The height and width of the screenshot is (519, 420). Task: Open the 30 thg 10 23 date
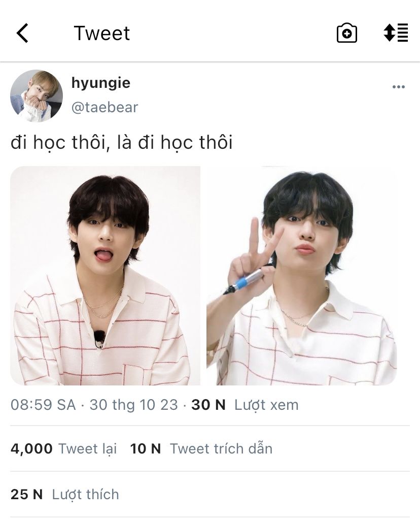[133, 405]
